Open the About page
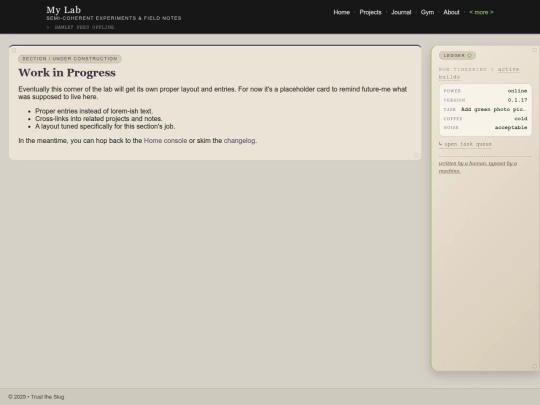The width and height of the screenshot is (540, 405). 451,12
